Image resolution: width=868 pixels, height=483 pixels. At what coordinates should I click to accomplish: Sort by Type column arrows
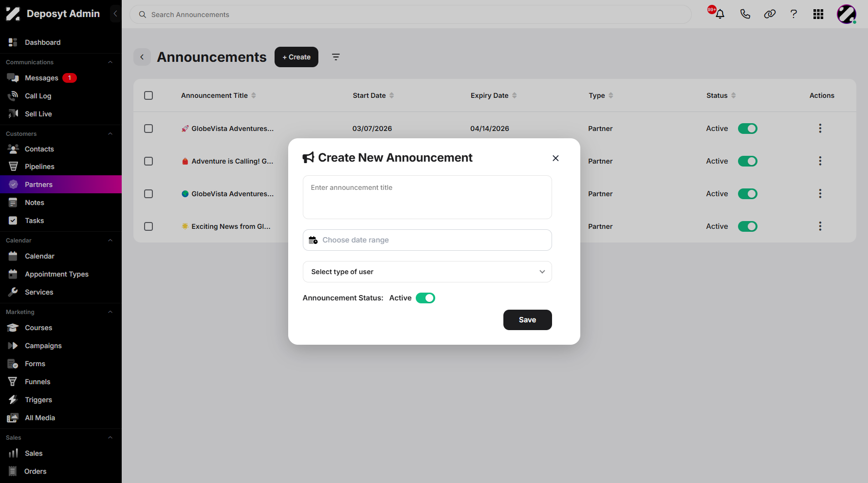coord(611,95)
